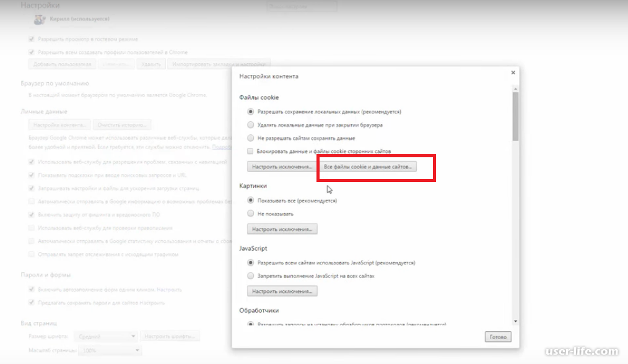Toggle Включить защиту от фишинга
Image resolution: width=628 pixels, height=364 pixels.
31,215
